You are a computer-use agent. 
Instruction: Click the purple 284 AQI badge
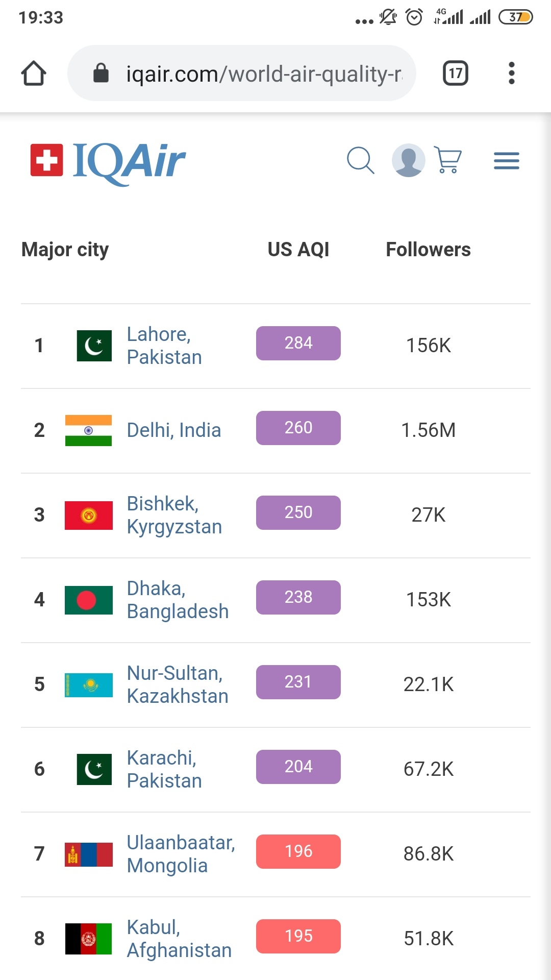coord(298,343)
